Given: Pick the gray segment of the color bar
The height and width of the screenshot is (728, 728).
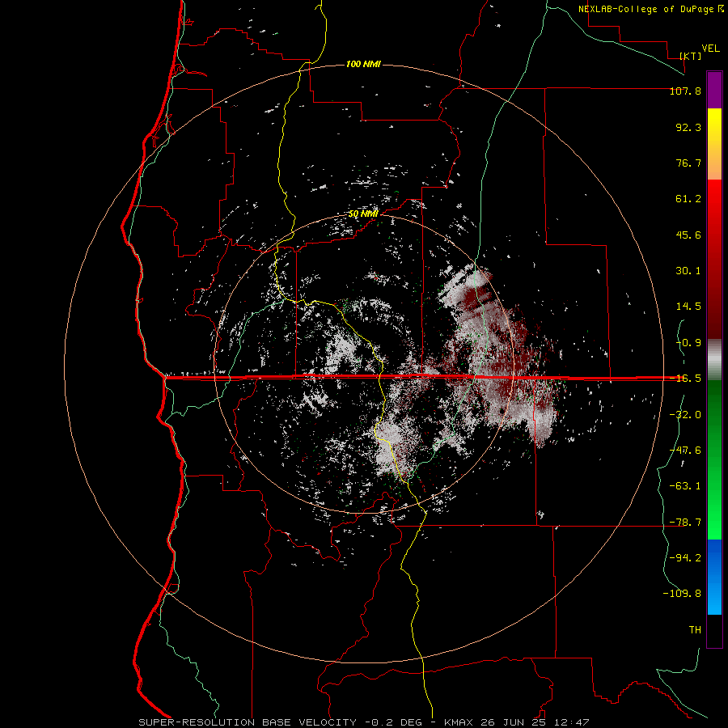Looking at the screenshot, I should (714, 360).
